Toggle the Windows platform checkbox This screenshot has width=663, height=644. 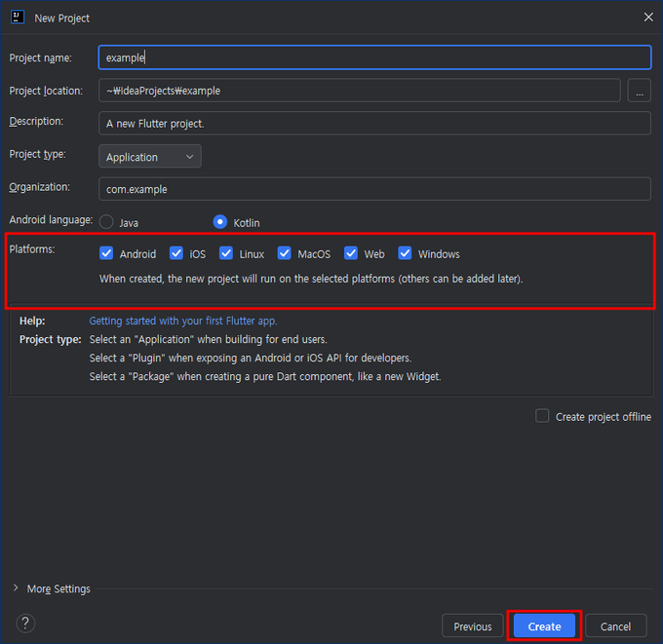coord(406,253)
